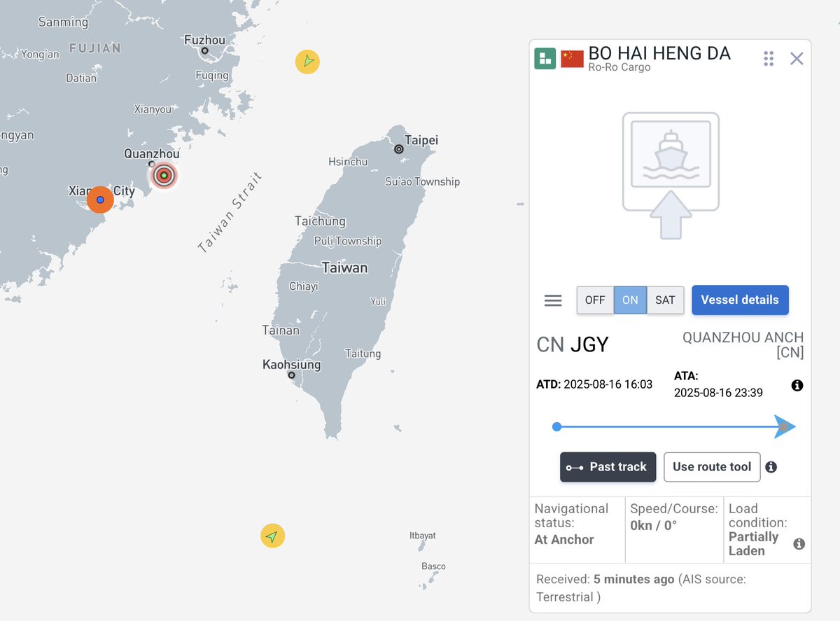840x621 pixels.
Task: Click the Chinese flag next to BO HAI HENG DA
Action: pyautogui.click(x=572, y=59)
